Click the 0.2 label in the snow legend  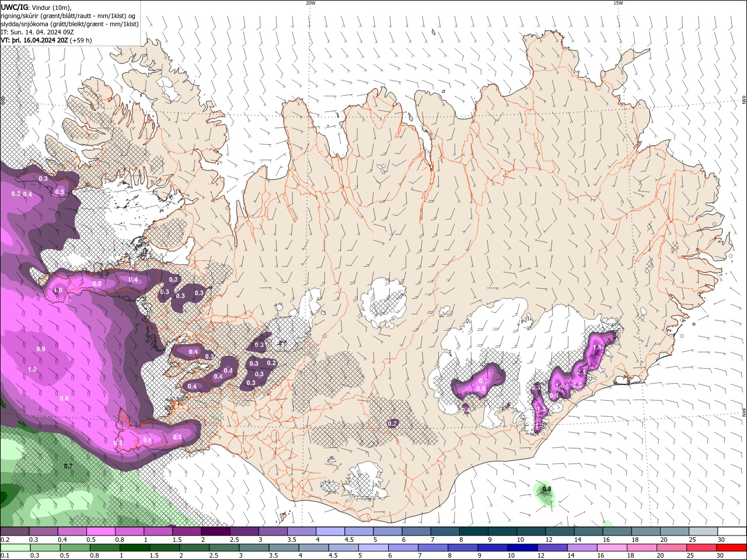[5, 540]
